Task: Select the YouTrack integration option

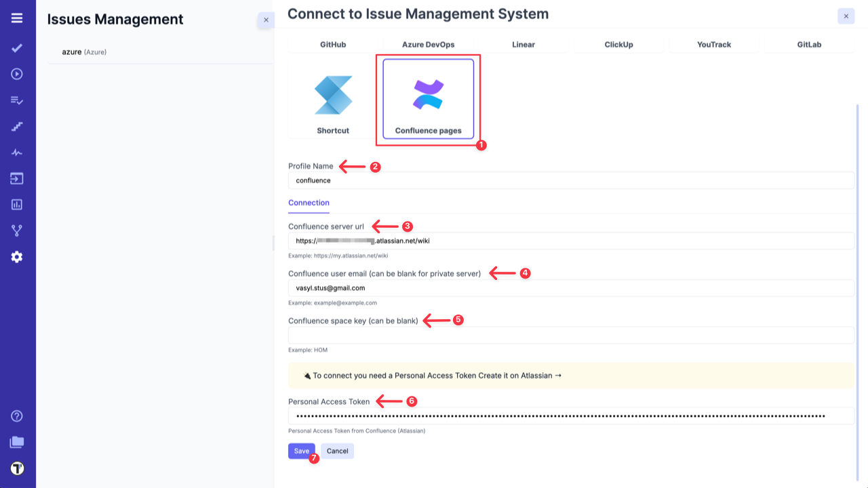Action: click(714, 44)
